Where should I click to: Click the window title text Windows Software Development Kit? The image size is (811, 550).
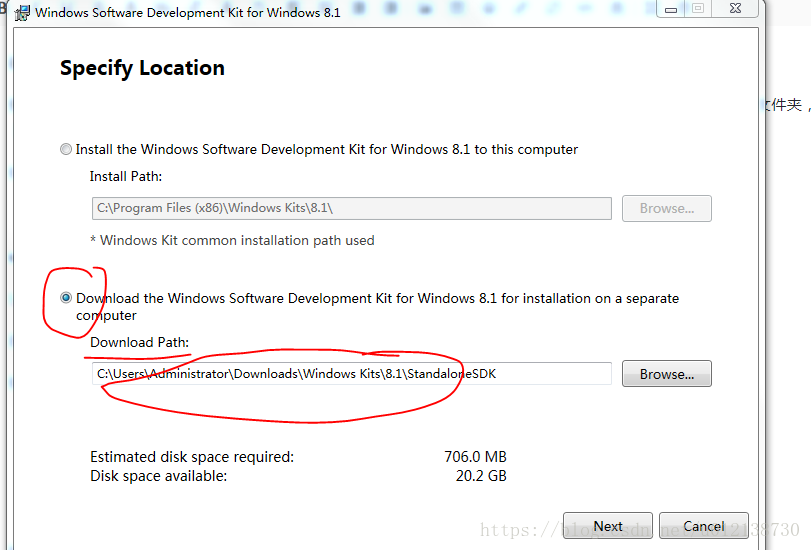pos(188,12)
